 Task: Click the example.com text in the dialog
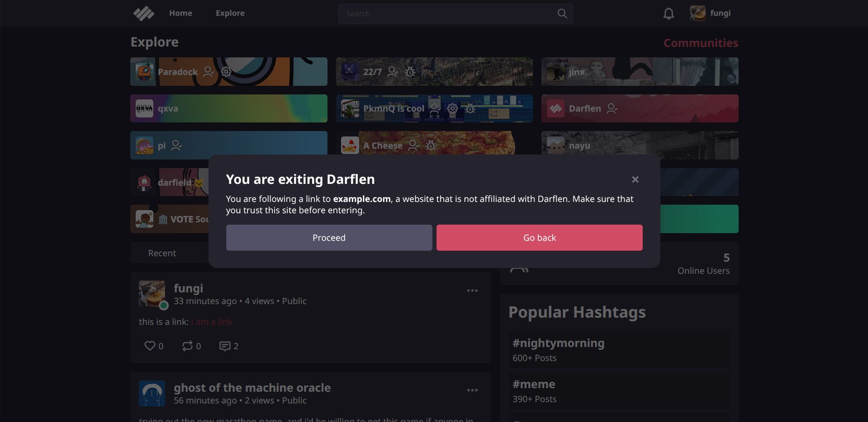click(x=362, y=199)
